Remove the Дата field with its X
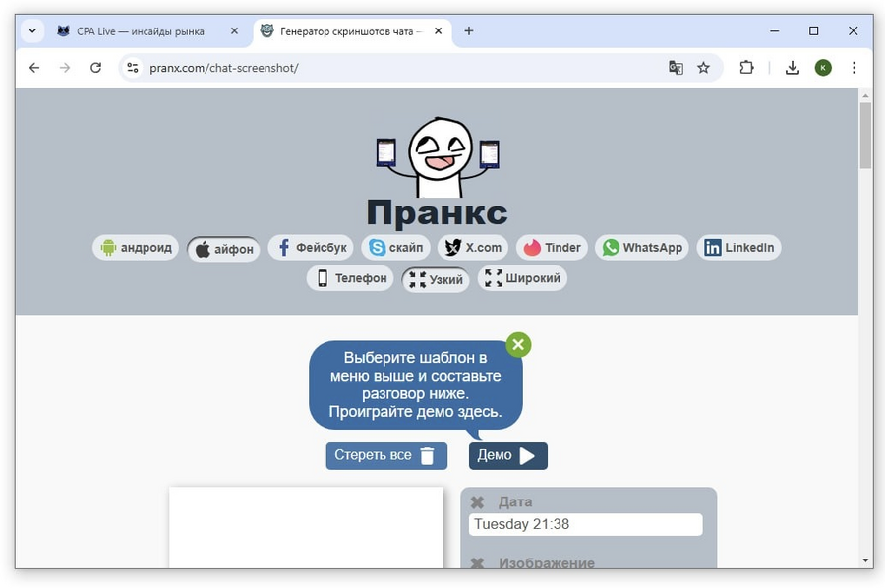 point(478,501)
